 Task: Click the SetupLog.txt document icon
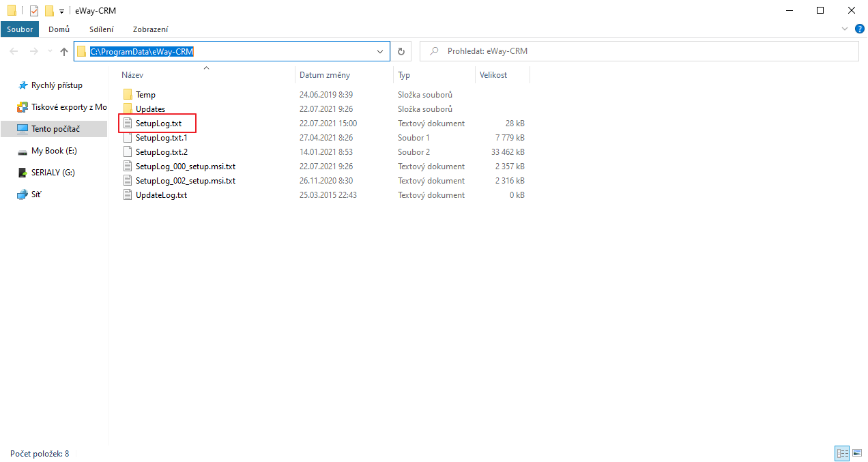coord(128,124)
